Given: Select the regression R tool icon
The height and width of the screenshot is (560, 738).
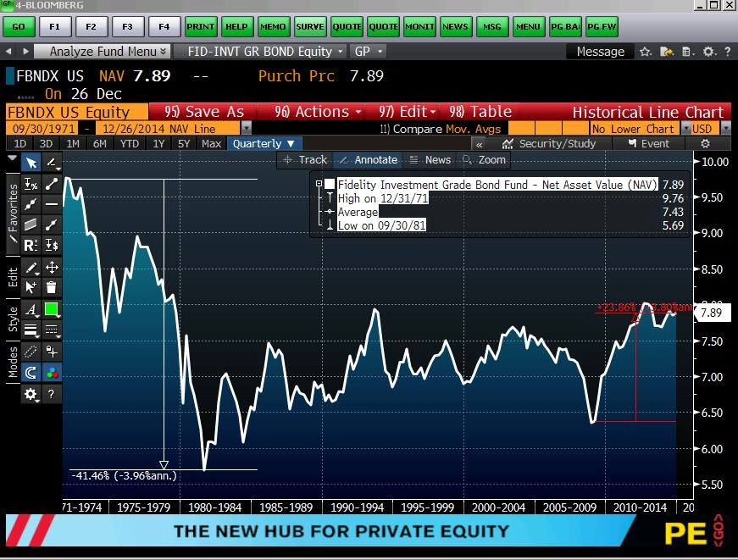Looking at the screenshot, I should [31, 246].
